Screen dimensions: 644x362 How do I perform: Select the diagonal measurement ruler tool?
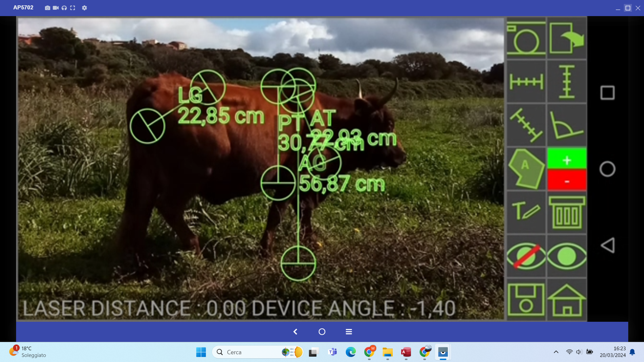526,125
